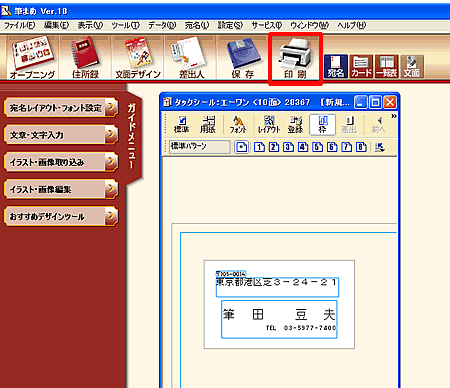The height and width of the screenshot is (388, 450).
Task: Open the データ(D) menu
Action: coord(162,25)
